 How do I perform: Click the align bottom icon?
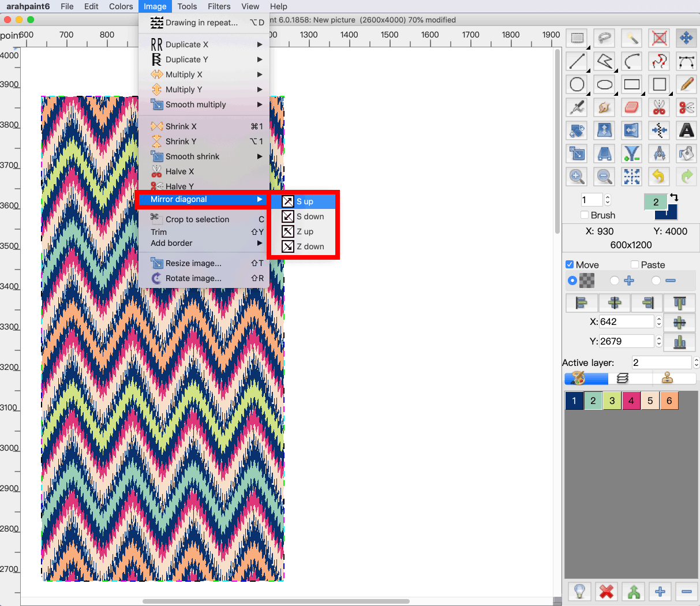pyautogui.click(x=680, y=342)
